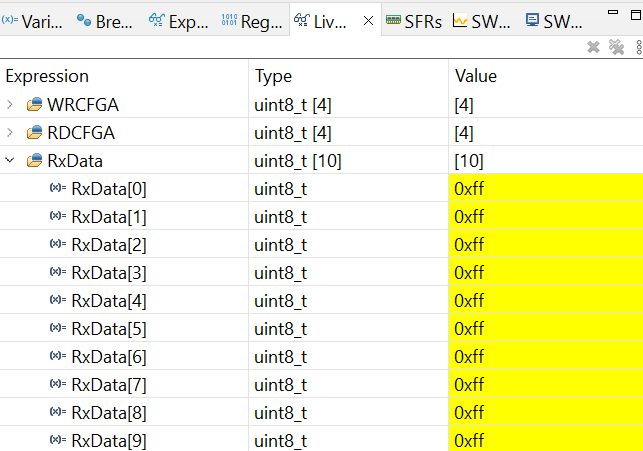Image resolution: width=643 pixels, height=451 pixels.
Task: Open the SWV console tab with monitor icon
Action: 554,21
